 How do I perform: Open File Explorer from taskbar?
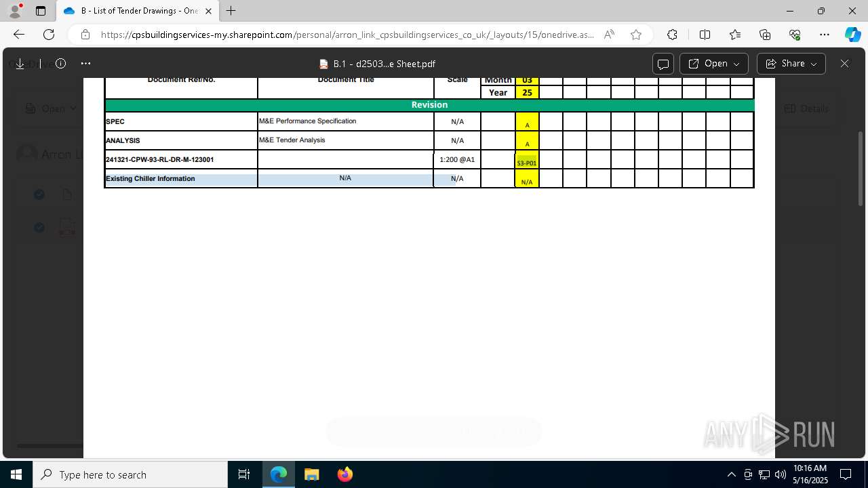tap(311, 474)
